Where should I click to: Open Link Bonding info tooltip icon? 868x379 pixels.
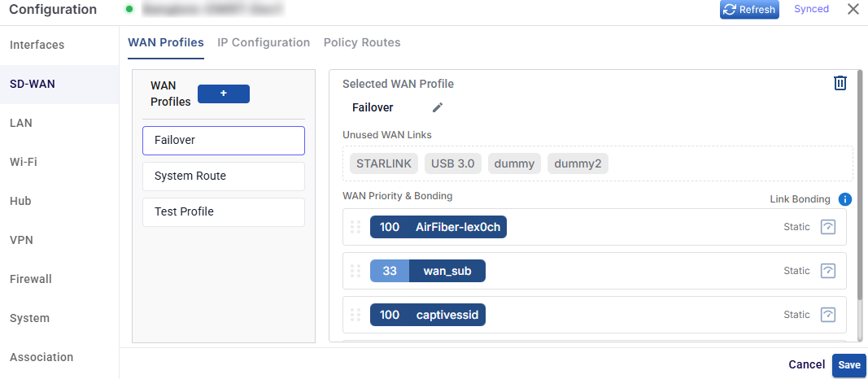point(844,199)
